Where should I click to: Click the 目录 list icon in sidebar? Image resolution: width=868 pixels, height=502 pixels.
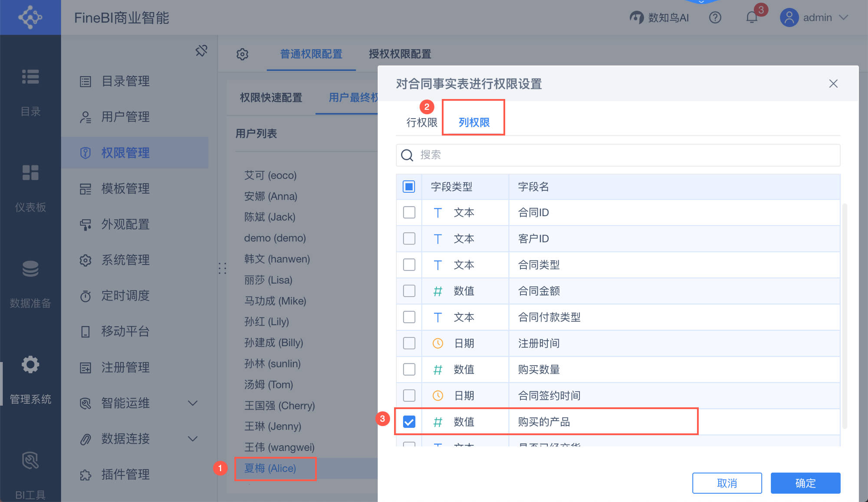(30, 77)
